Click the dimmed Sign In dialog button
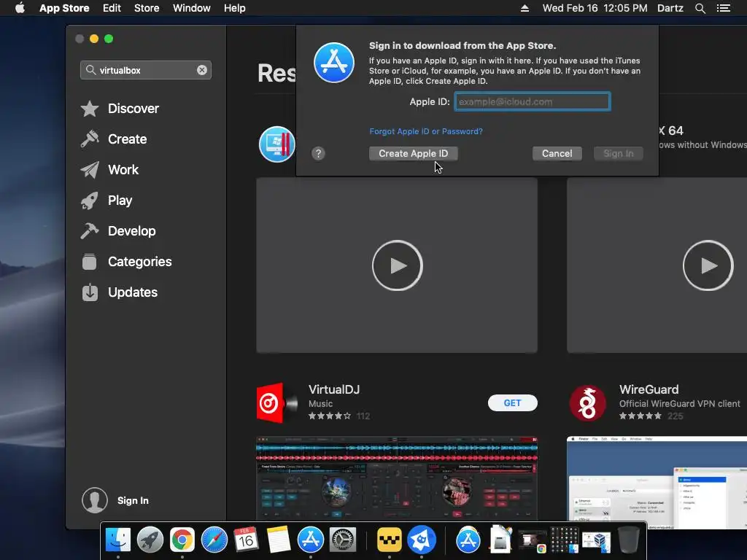This screenshot has height=560, width=747. coord(619,153)
